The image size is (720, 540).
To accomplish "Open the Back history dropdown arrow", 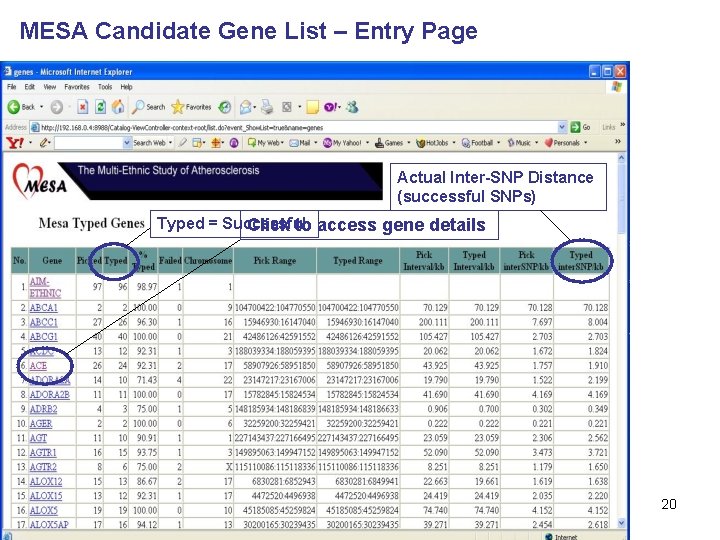I will (41, 107).
